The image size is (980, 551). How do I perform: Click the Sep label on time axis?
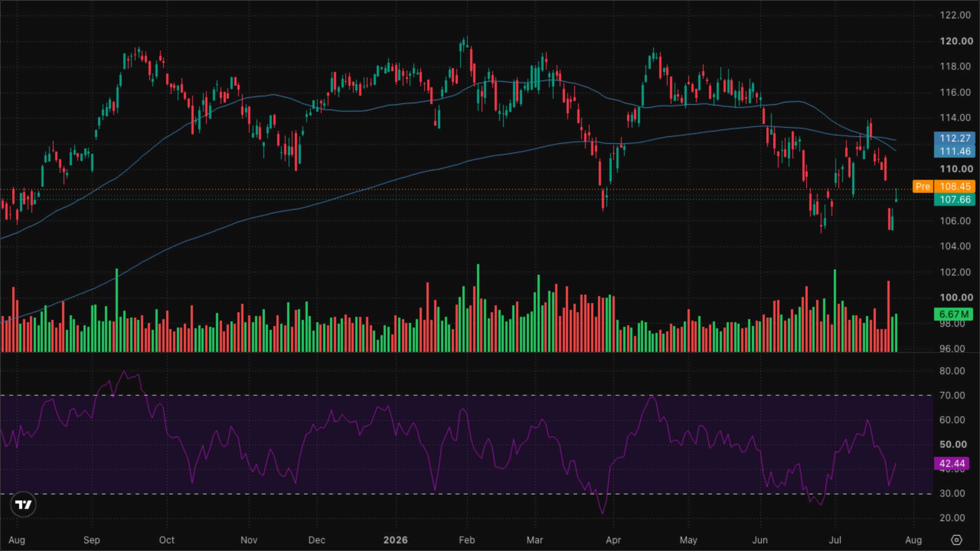[x=91, y=540]
